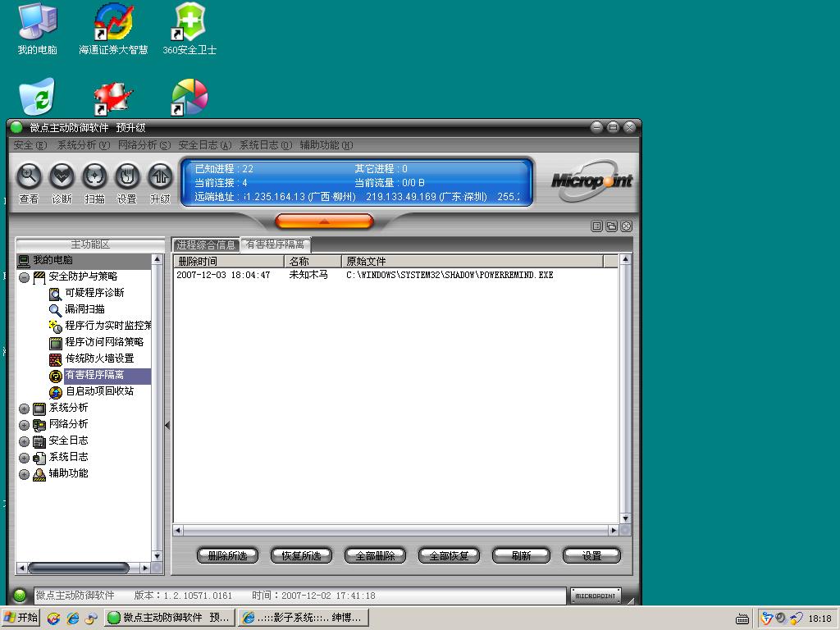Switch to the 进程综合信息 tab
Viewport: 840px width, 630px height.
click(x=206, y=244)
